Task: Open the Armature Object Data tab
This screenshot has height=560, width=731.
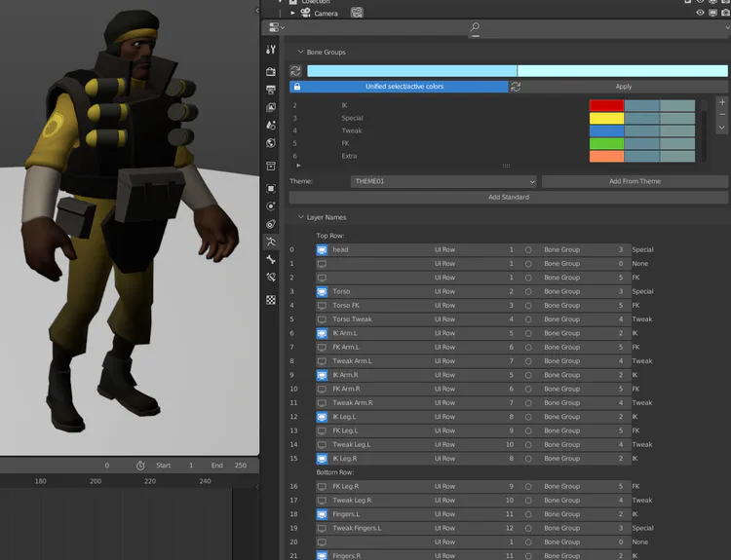Action: pyautogui.click(x=271, y=242)
